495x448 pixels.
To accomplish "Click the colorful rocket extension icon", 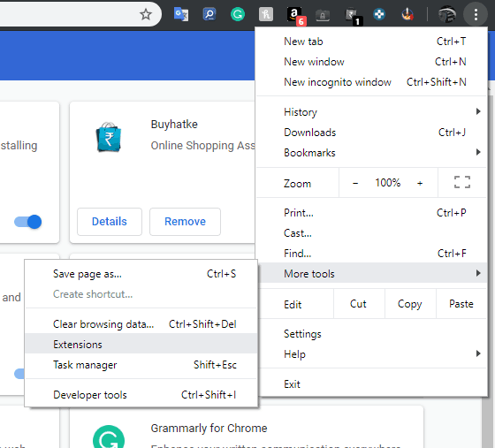I will 407,14.
